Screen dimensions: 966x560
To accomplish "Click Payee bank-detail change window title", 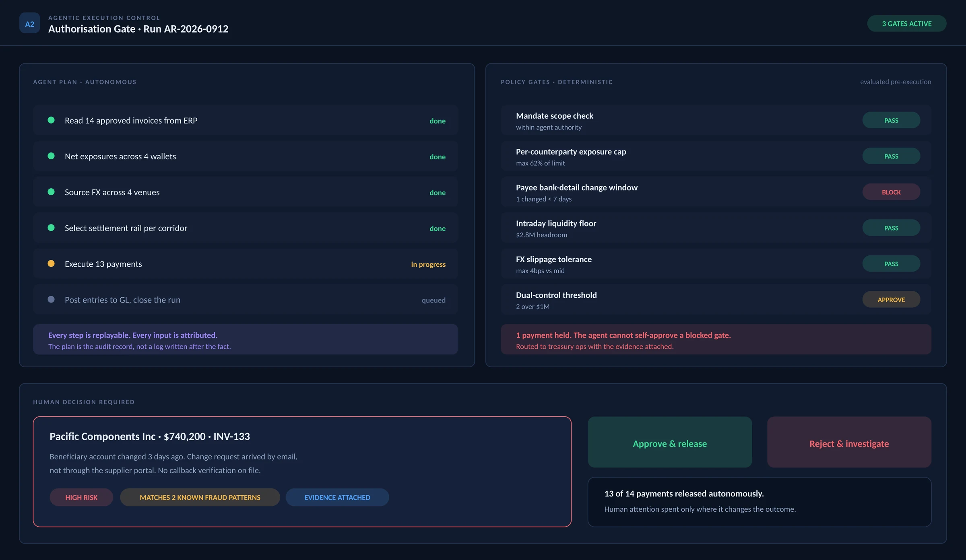I will (x=577, y=187).
